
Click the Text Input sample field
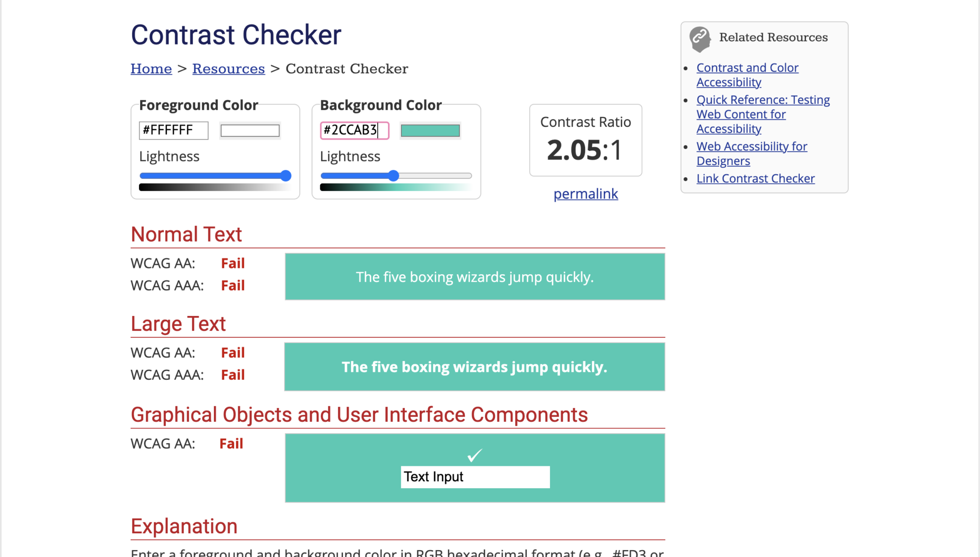(475, 477)
